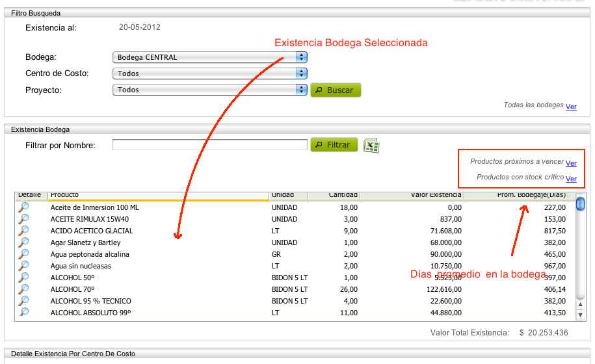
Task: Click days value 817,50
Action: coord(555,231)
